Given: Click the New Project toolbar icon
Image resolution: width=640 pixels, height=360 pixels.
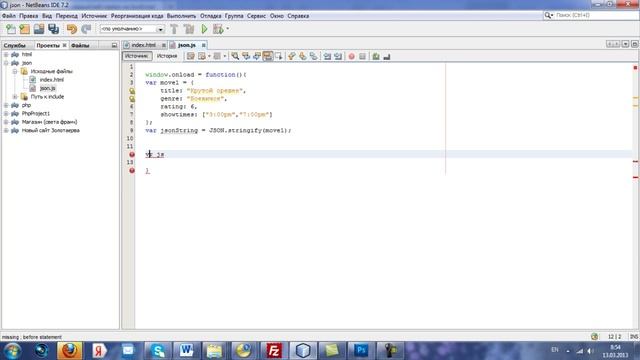Looking at the screenshot, I should [x=25, y=29].
